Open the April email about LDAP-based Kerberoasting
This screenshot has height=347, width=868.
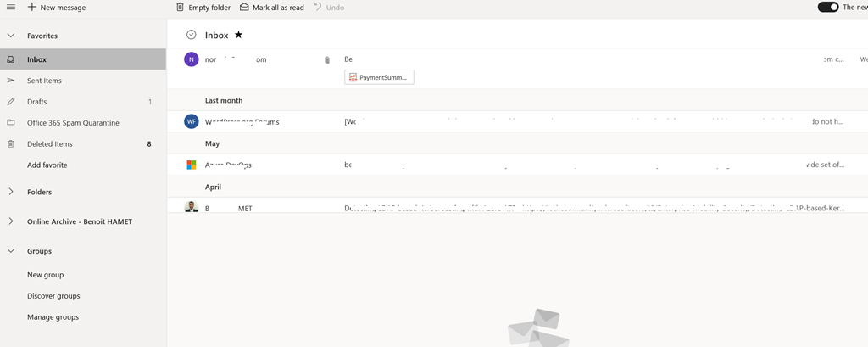coord(518,207)
